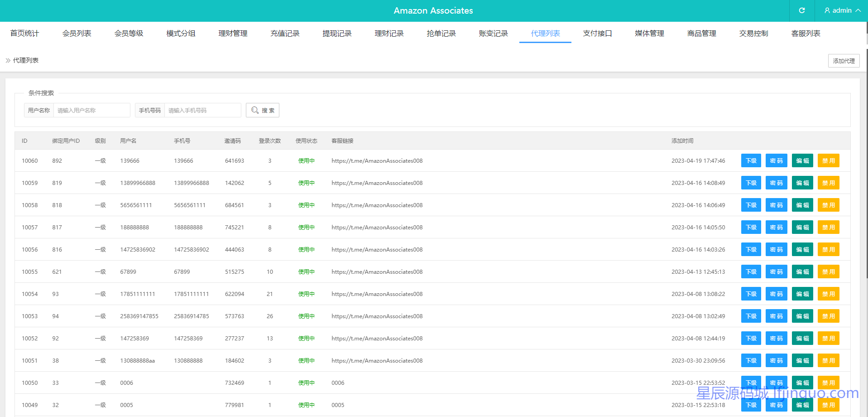Click 密码 button for agent ID 10059
This screenshot has height=417, width=868.
pos(776,183)
